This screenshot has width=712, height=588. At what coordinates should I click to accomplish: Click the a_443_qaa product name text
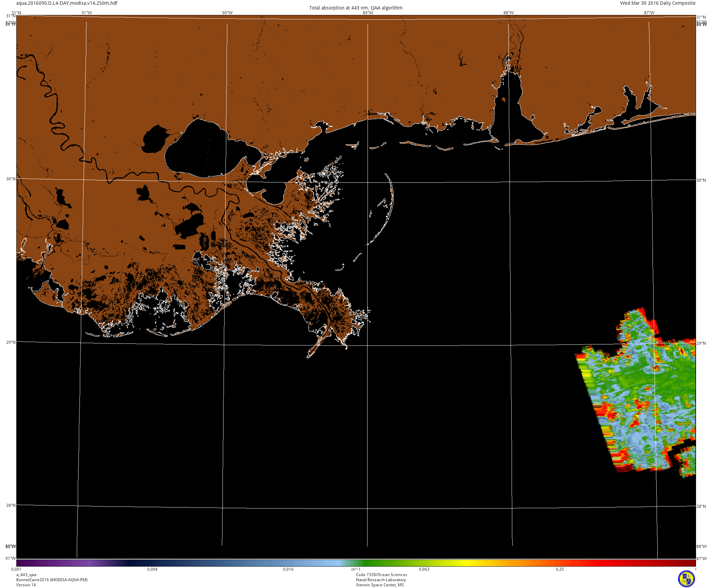click(x=26, y=575)
